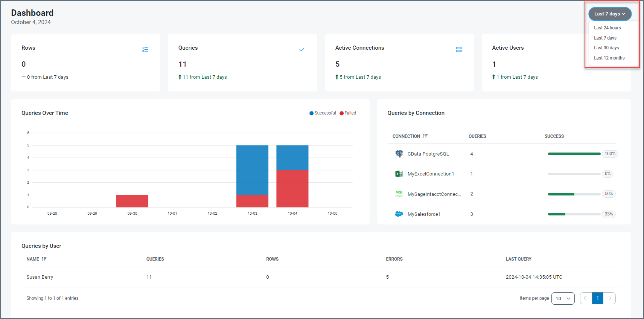Image resolution: width=644 pixels, height=319 pixels.
Task: Click the CData PostgreSQL elephant icon
Action: [399, 154]
